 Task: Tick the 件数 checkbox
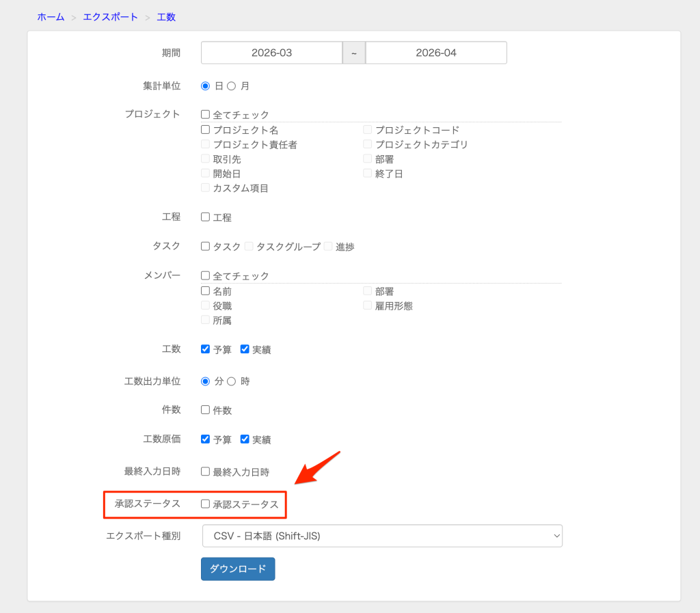coord(205,410)
